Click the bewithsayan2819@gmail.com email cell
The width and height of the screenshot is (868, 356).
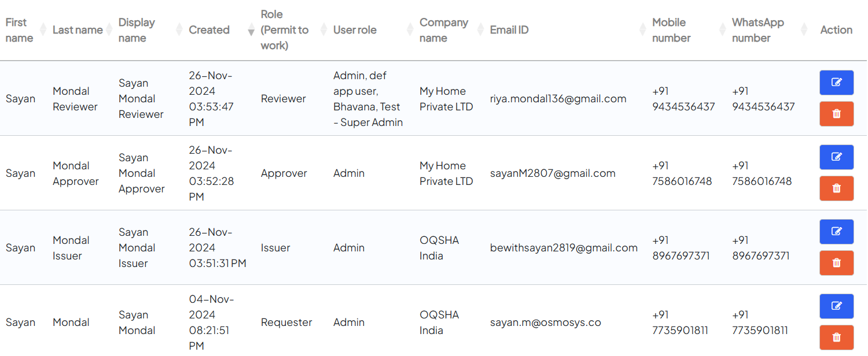[x=564, y=248]
